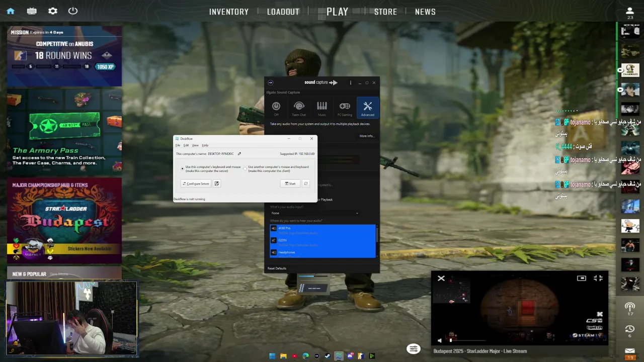Image resolution: width=644 pixels, height=362 pixels.
Task: Open Microsoft Edge from the taskbar
Action: tap(305, 356)
